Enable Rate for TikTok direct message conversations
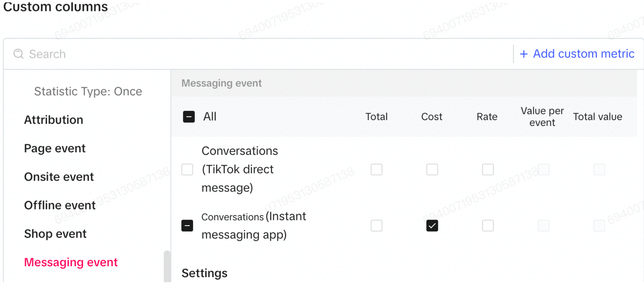 (488, 169)
